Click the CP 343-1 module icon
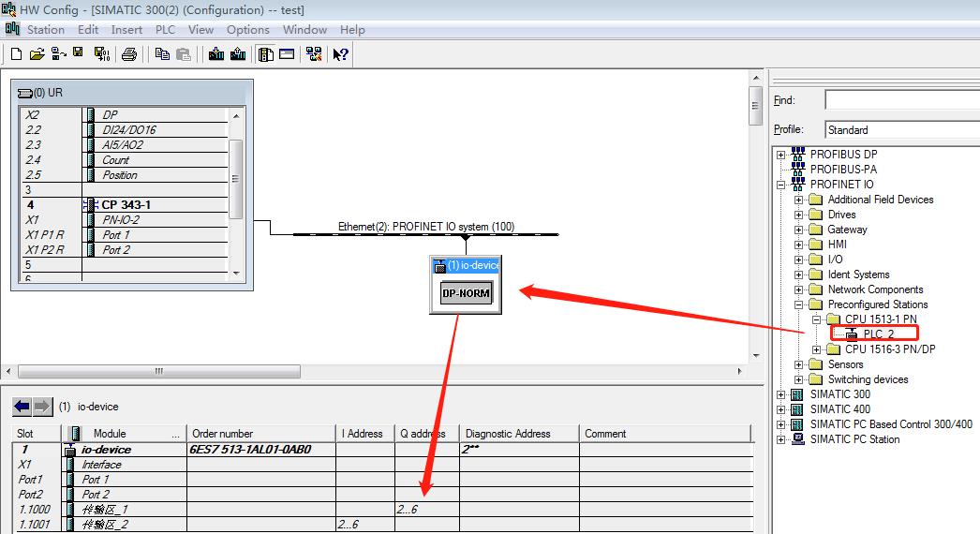The height and width of the screenshot is (534, 980). tap(90, 204)
